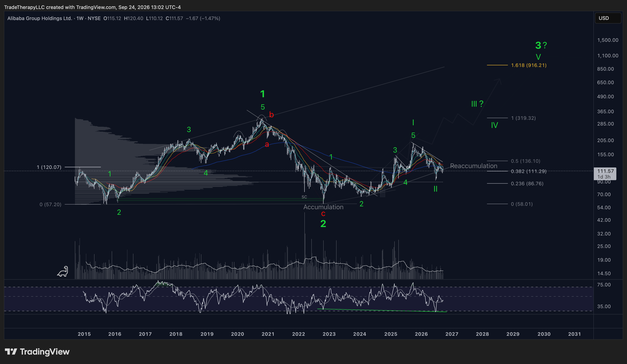The image size is (627, 364).
Task: Click the TradingView logo at bottom left
Action: (37, 352)
